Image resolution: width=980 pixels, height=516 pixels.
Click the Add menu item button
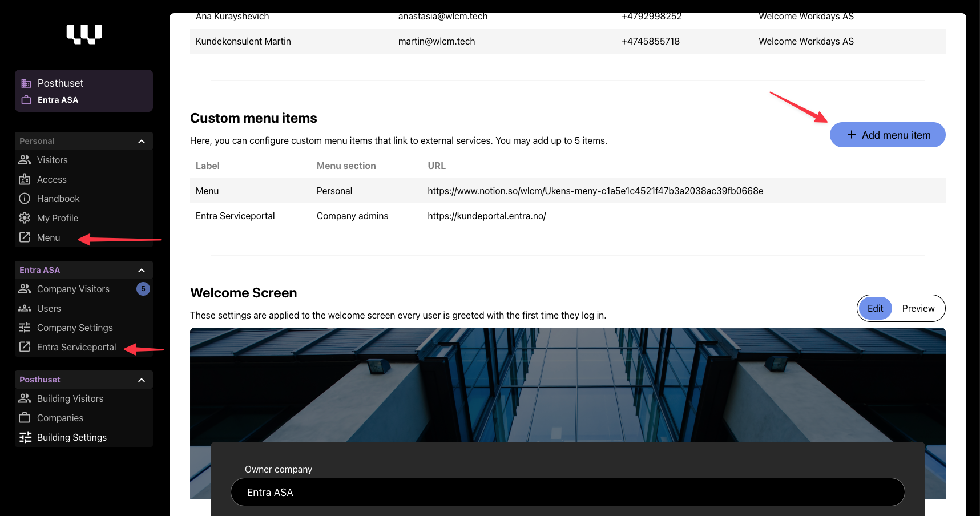pyautogui.click(x=887, y=135)
